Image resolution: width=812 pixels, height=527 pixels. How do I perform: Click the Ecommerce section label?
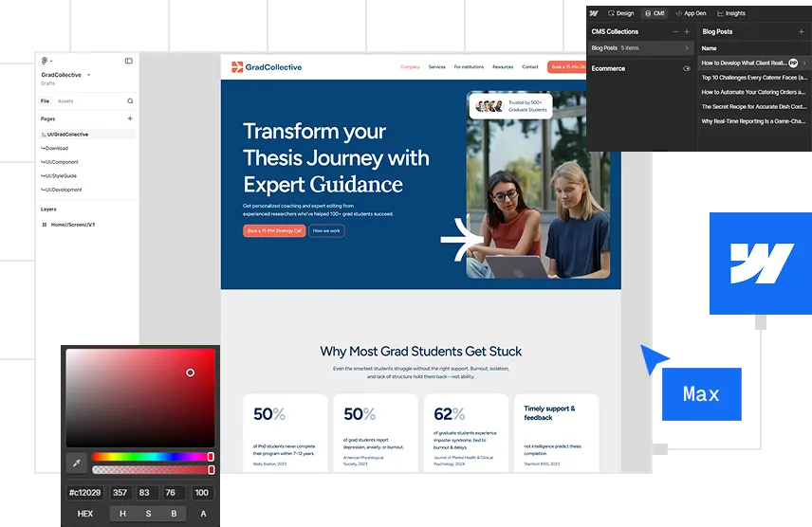click(608, 68)
